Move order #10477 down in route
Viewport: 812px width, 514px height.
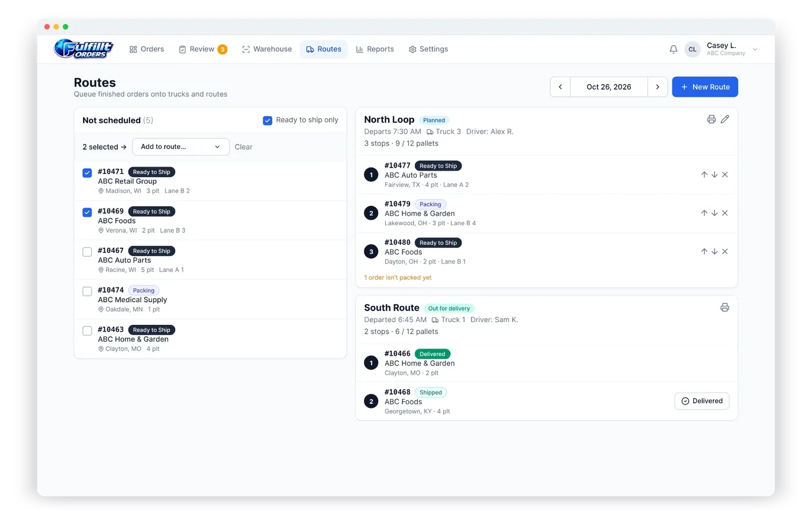pyautogui.click(x=715, y=175)
